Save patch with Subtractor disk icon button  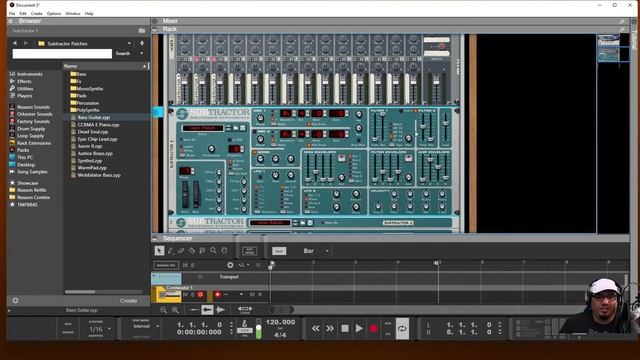(242, 128)
